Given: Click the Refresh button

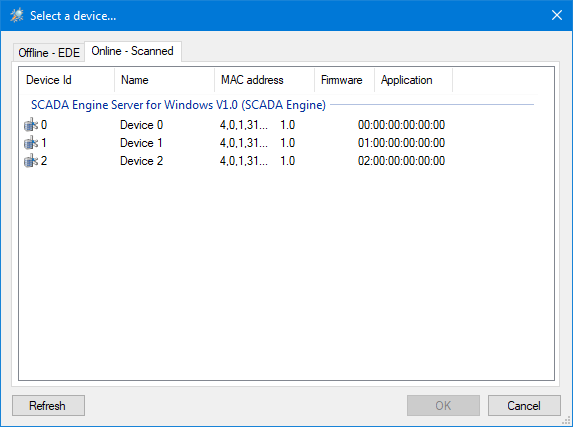Looking at the screenshot, I should pyautogui.click(x=48, y=405).
